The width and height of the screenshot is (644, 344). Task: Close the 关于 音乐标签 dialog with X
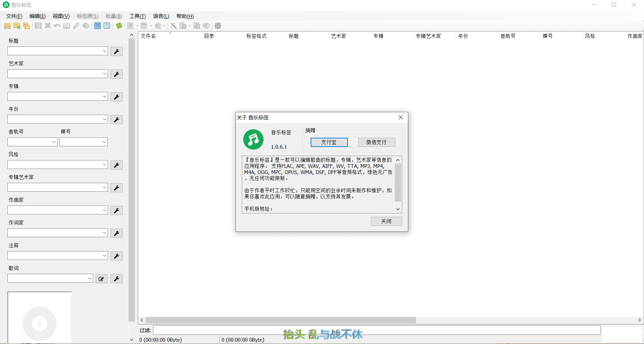pos(401,117)
